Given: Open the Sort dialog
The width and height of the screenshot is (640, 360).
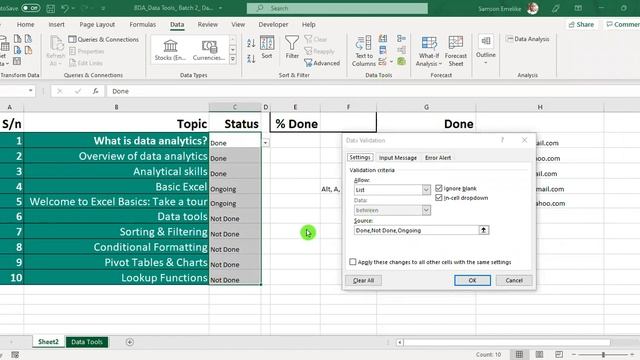Looking at the screenshot, I should pos(267,47).
